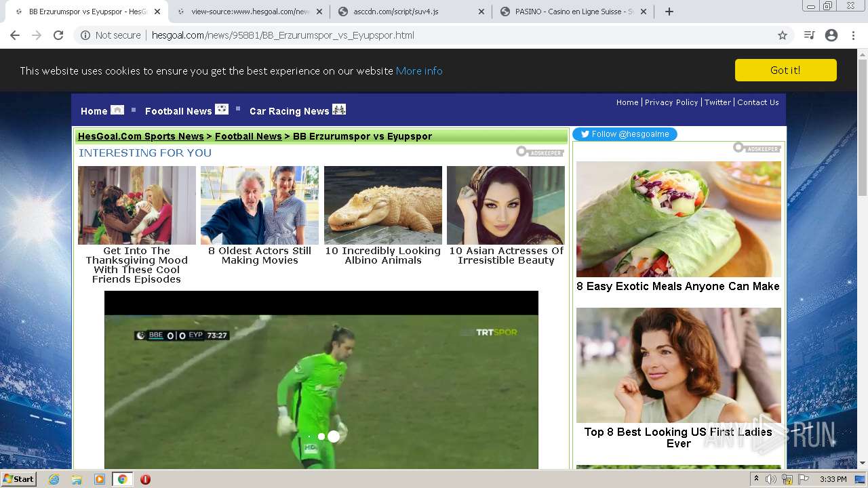Open the Albino Animals crocodile thumbnail
The height and width of the screenshot is (488, 868).
click(x=383, y=205)
